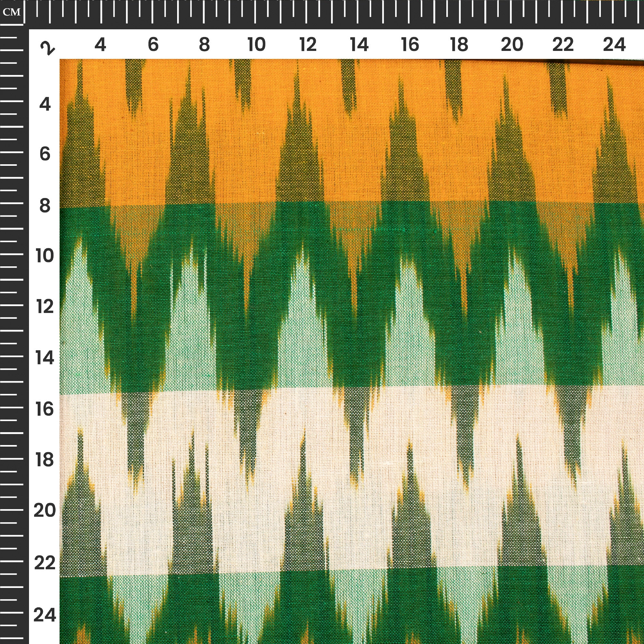Pick number 22 on vertical ruler
The height and width of the screenshot is (644, 644).
pyautogui.click(x=45, y=563)
